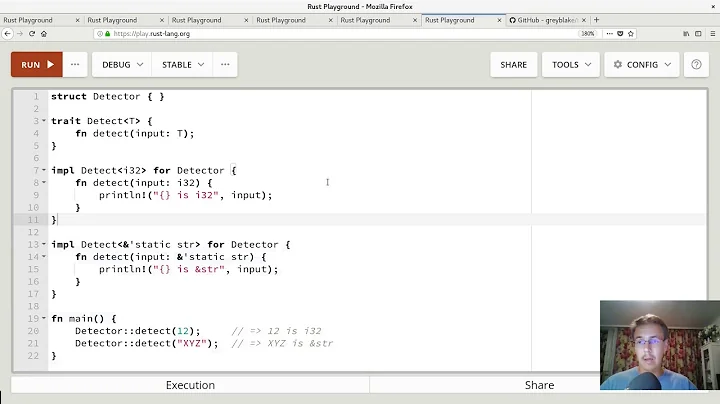Go back with the browser back arrow

pyautogui.click(x=7, y=34)
